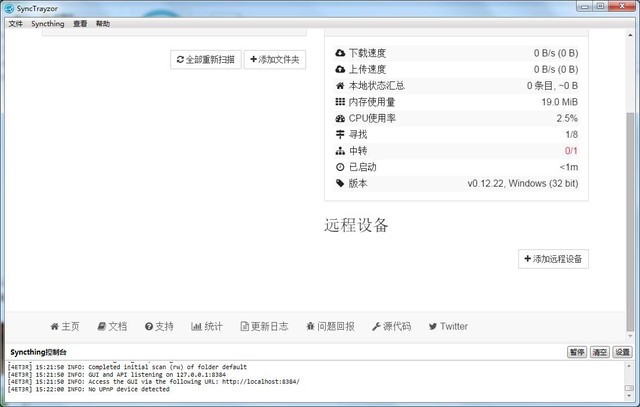Click the main page scrollbar down arrow
Viewport: 640px width, 407px height.
[630, 336]
